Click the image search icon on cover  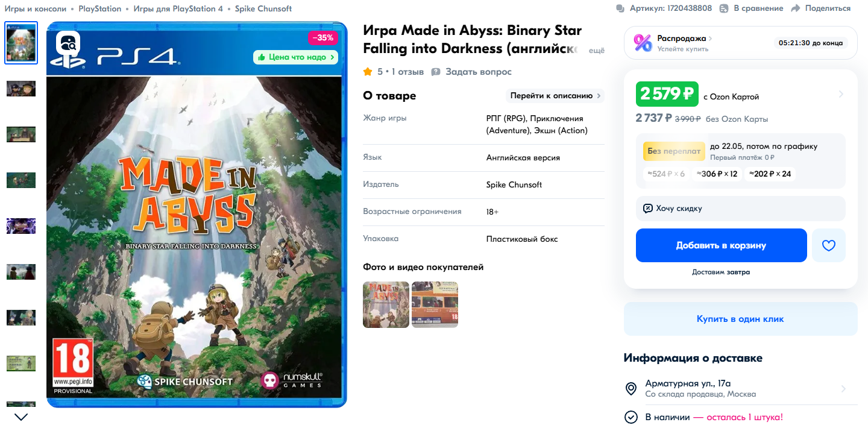pyautogui.click(x=68, y=43)
